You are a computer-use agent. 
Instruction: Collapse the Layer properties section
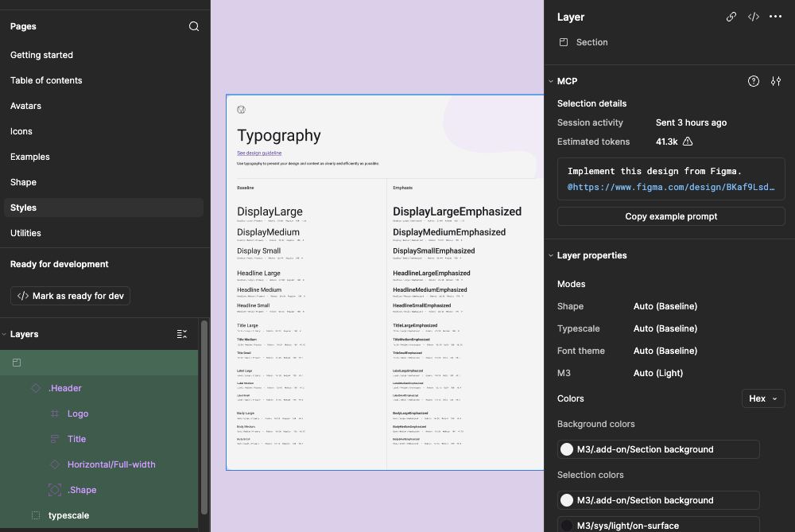click(551, 255)
